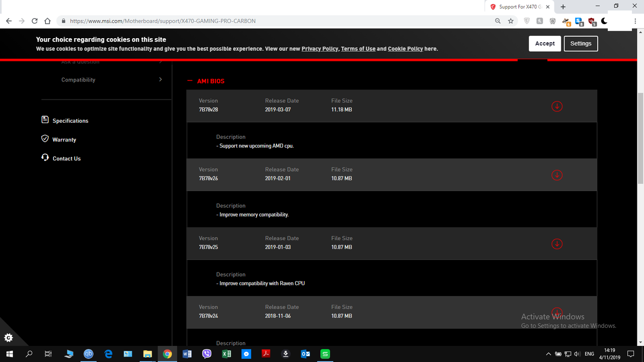
Task: Open the browser home page
Action: coord(48,21)
